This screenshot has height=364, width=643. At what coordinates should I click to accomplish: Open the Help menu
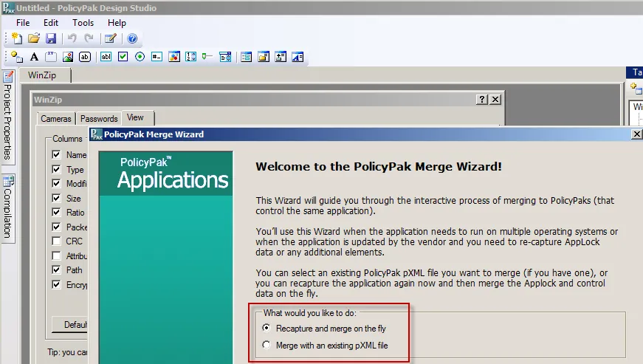point(117,23)
